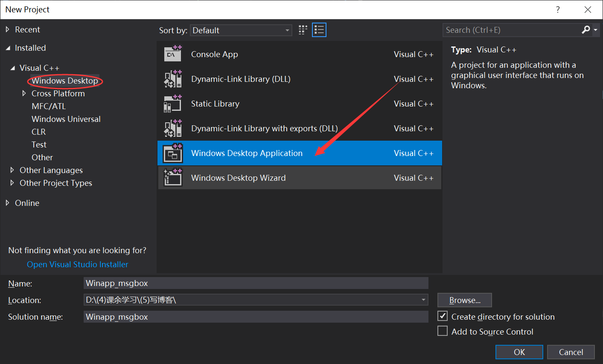Screen dimensions: 603x364
Task: Pick the Static Library project icon
Action: [173, 104]
